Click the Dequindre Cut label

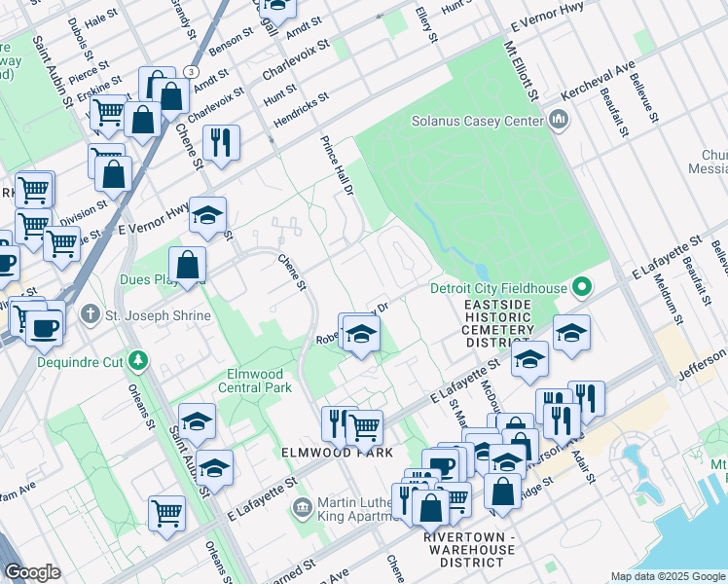(80, 362)
